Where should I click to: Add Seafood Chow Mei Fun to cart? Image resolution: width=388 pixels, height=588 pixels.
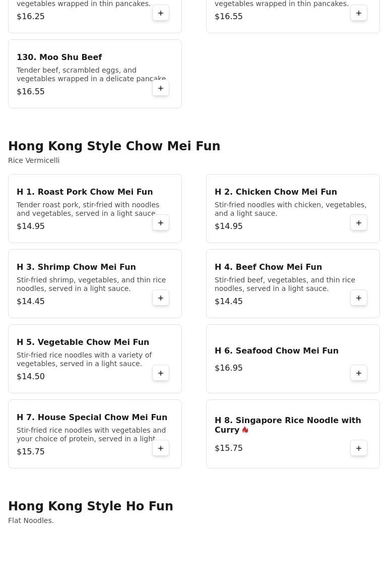click(359, 373)
